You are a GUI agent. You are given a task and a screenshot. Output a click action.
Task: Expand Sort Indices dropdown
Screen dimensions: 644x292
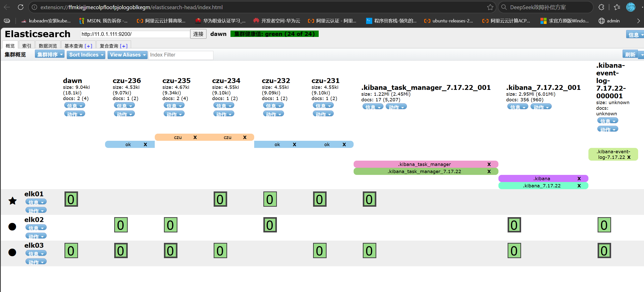pos(86,55)
